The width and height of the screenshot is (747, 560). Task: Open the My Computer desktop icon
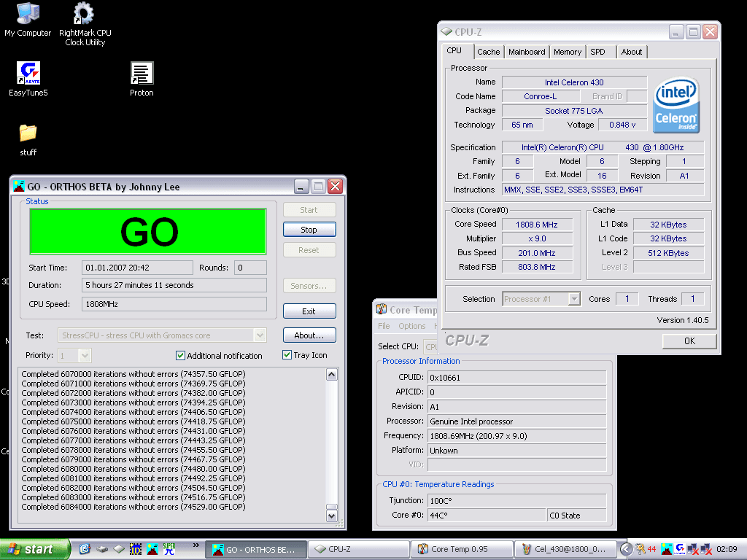[28, 20]
